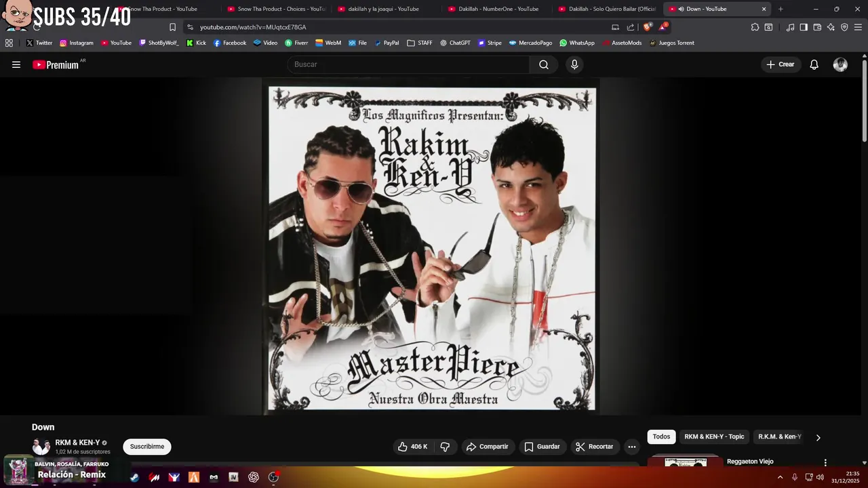Select the R.K.M. & Ken-Y chip
The height and width of the screenshot is (488, 868).
(780, 436)
